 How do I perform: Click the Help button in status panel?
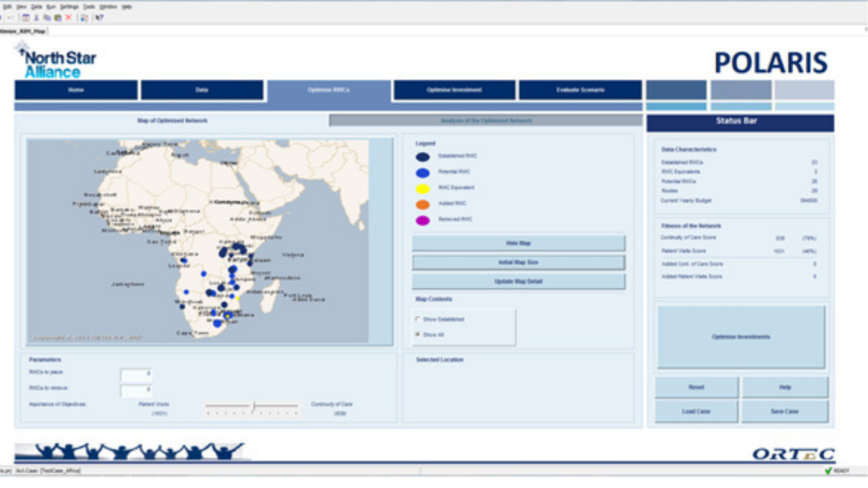coord(785,387)
